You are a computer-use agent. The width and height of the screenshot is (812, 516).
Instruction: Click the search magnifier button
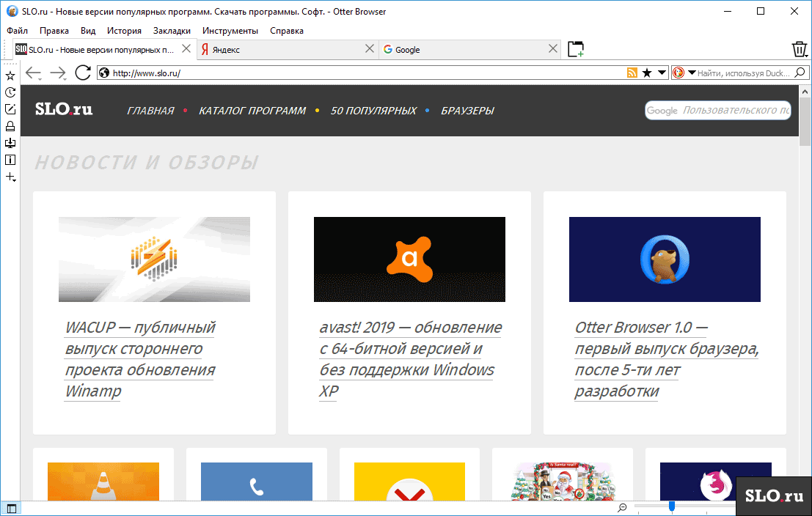800,73
